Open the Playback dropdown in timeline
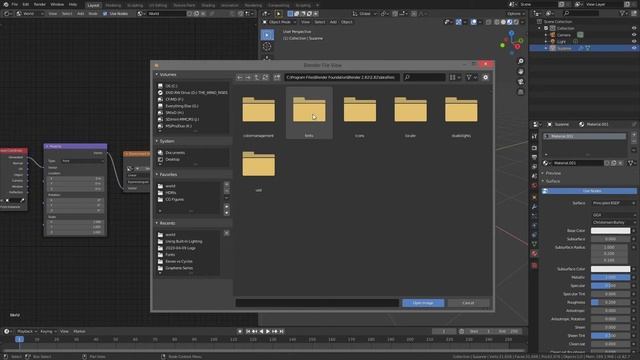640x360 pixels. [27, 331]
